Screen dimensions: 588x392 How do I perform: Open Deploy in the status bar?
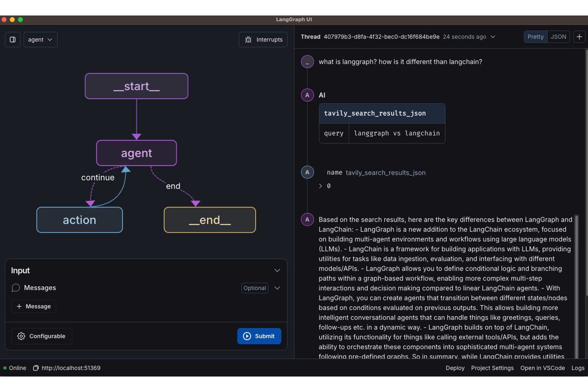[x=455, y=368]
